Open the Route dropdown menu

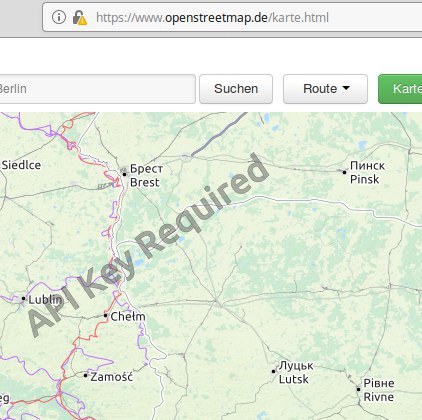click(x=325, y=89)
